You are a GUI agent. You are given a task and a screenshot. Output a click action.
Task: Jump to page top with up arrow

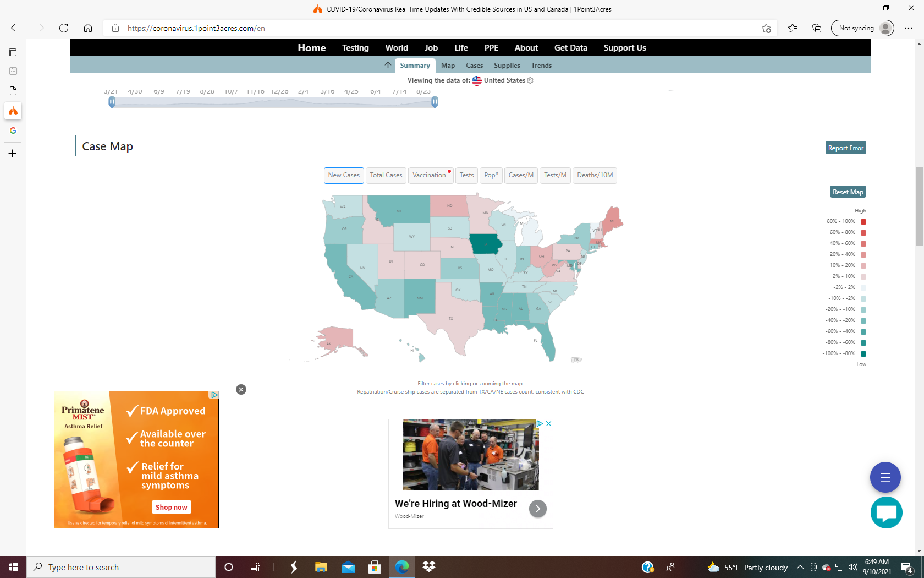(x=388, y=65)
